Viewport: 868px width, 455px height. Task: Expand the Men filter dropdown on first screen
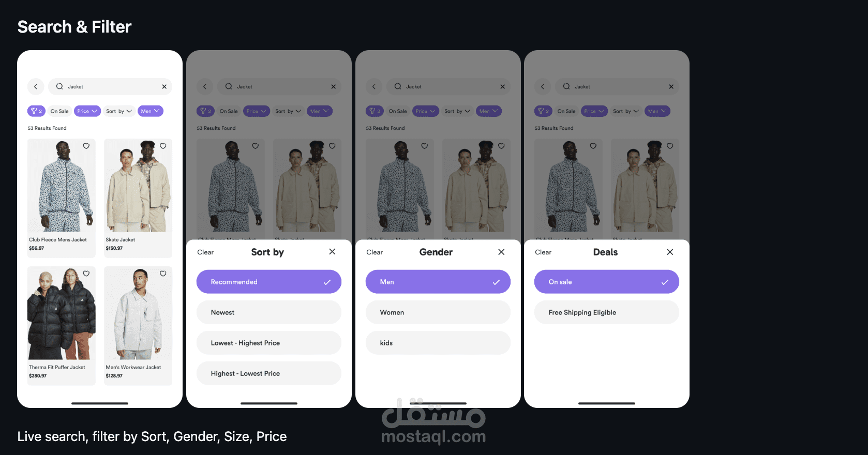pyautogui.click(x=151, y=111)
